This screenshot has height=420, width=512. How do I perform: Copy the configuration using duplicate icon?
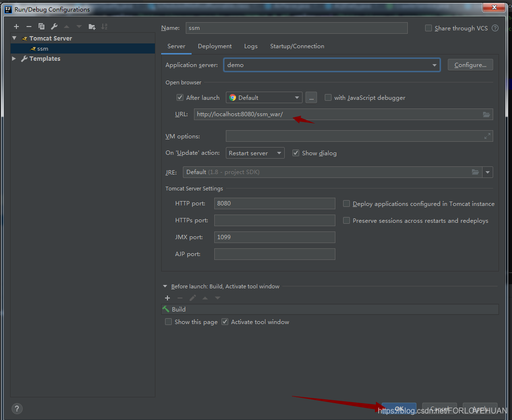tap(41, 27)
